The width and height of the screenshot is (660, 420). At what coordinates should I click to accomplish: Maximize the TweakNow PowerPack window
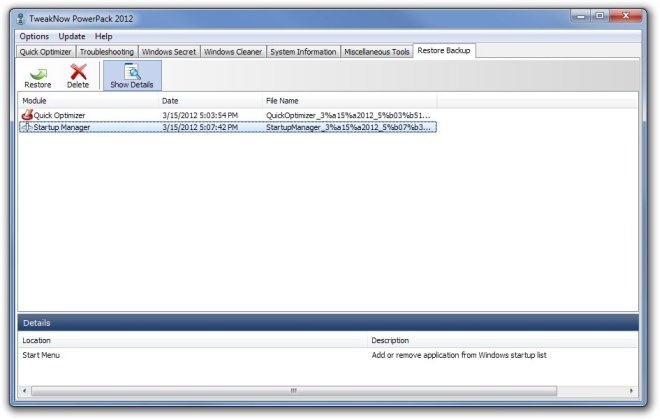tap(600, 16)
